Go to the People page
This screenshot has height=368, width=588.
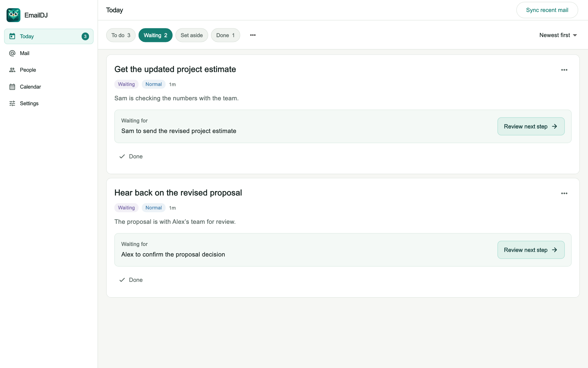coord(49,70)
